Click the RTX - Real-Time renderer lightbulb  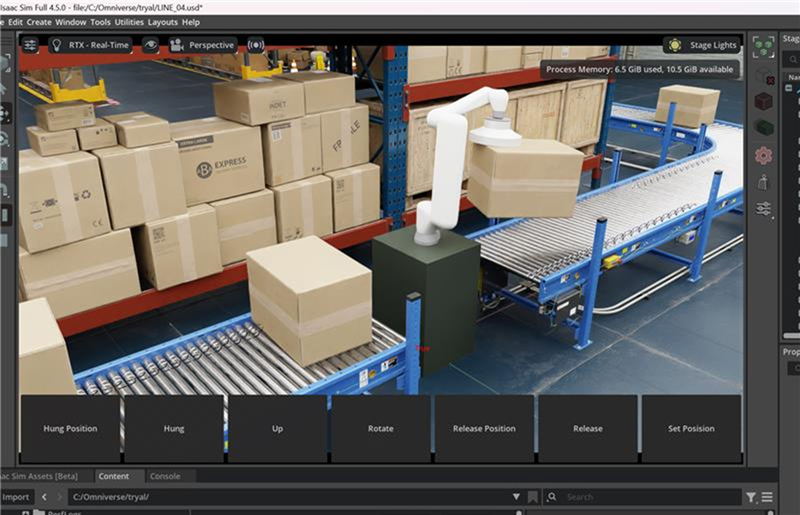59,45
